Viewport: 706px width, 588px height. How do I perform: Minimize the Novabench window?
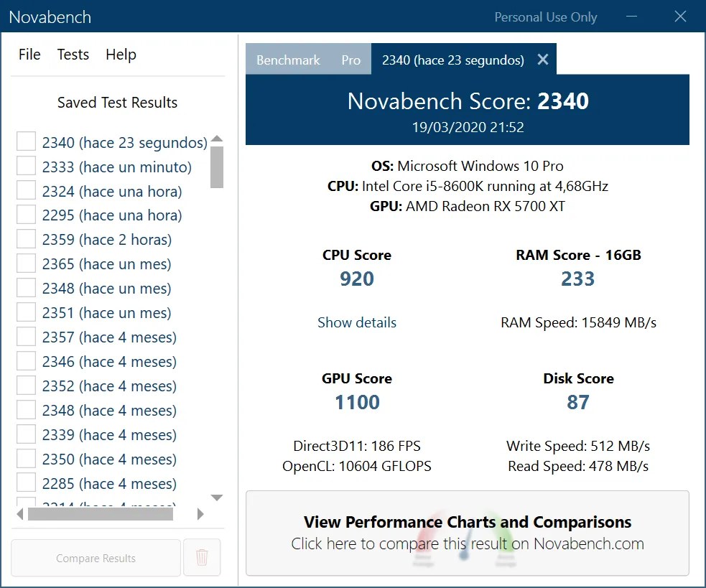coord(630,17)
